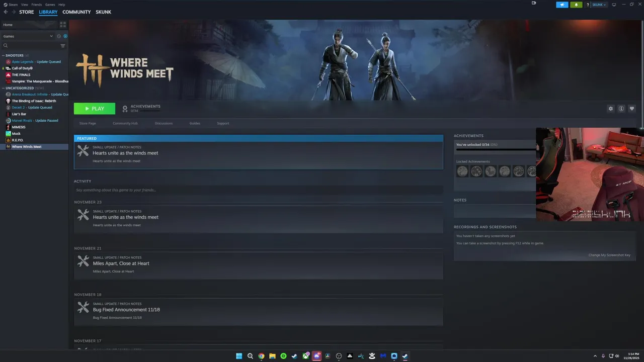Open the Help menu
The image size is (644, 362).
point(61,5)
